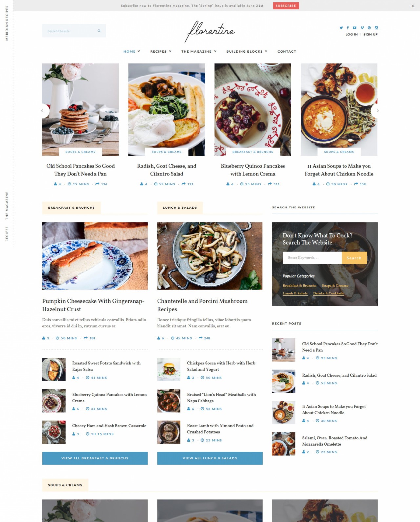Click the red Subscribe button
The height and width of the screenshot is (522, 420).
coord(286,6)
